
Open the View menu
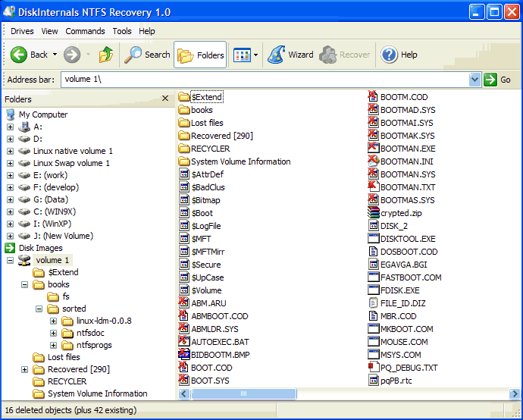point(50,31)
